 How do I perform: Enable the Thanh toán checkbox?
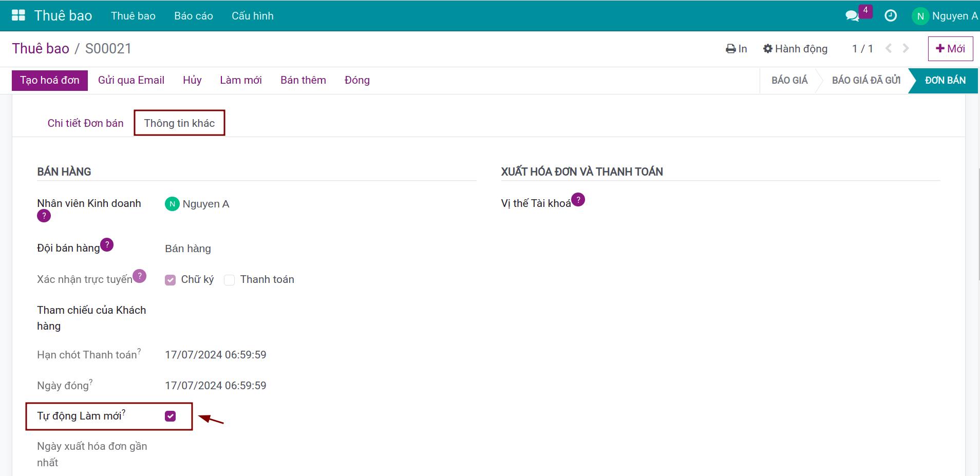tap(230, 280)
